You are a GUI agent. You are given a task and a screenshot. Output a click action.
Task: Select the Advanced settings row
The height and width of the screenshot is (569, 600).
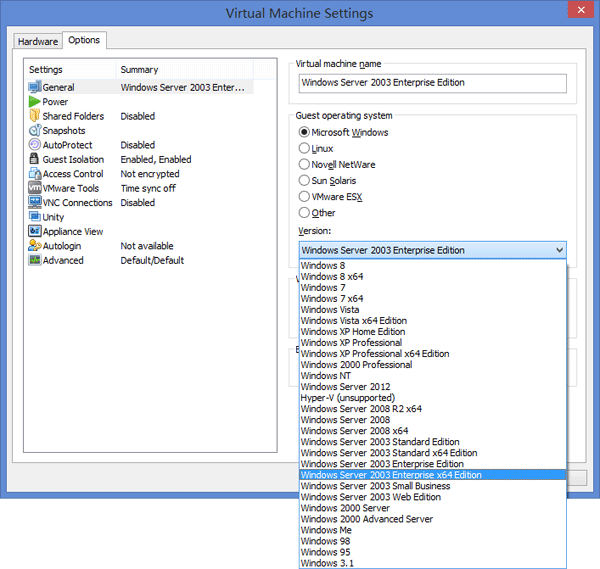click(x=63, y=260)
